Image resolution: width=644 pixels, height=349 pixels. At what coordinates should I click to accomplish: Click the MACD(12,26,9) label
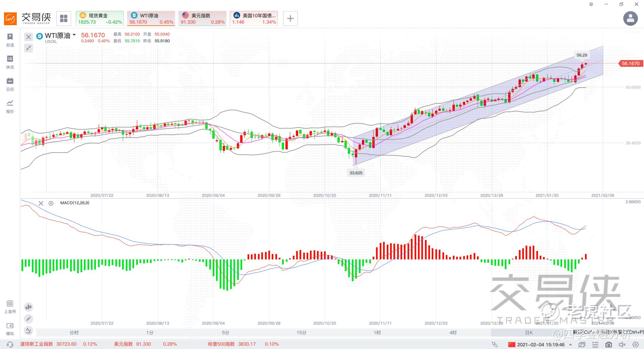point(75,203)
